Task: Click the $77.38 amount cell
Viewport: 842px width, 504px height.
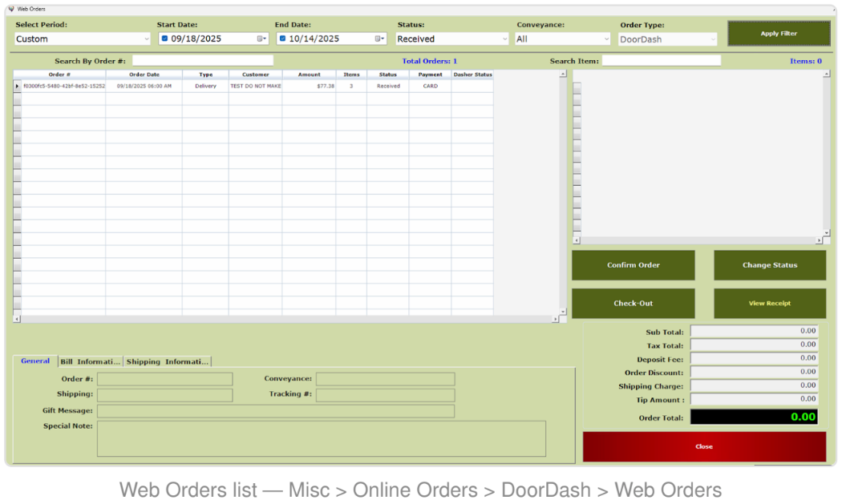Action: tap(310, 86)
